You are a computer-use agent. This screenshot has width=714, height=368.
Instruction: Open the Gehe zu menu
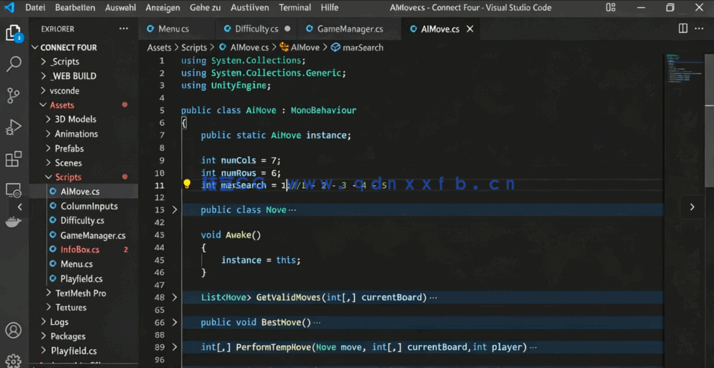click(205, 8)
